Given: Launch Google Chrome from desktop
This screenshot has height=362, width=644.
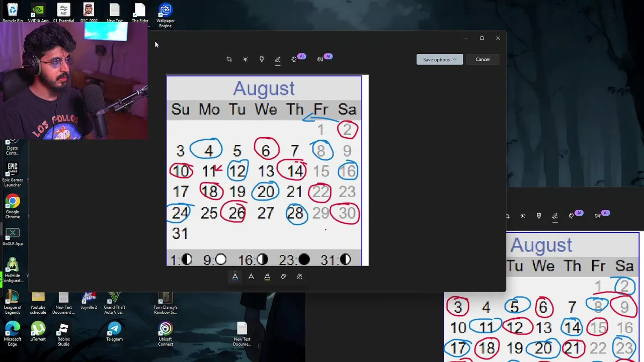Looking at the screenshot, I should pos(13,207).
